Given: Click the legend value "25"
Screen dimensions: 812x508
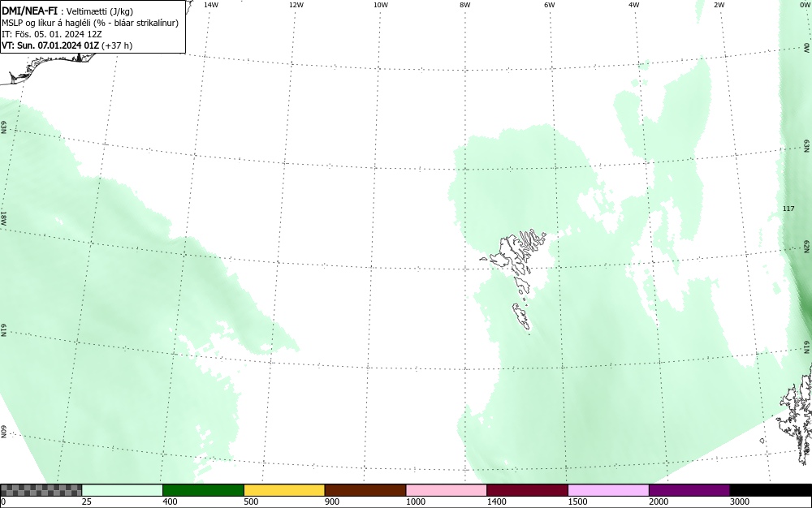Looking at the screenshot, I should [x=87, y=502].
